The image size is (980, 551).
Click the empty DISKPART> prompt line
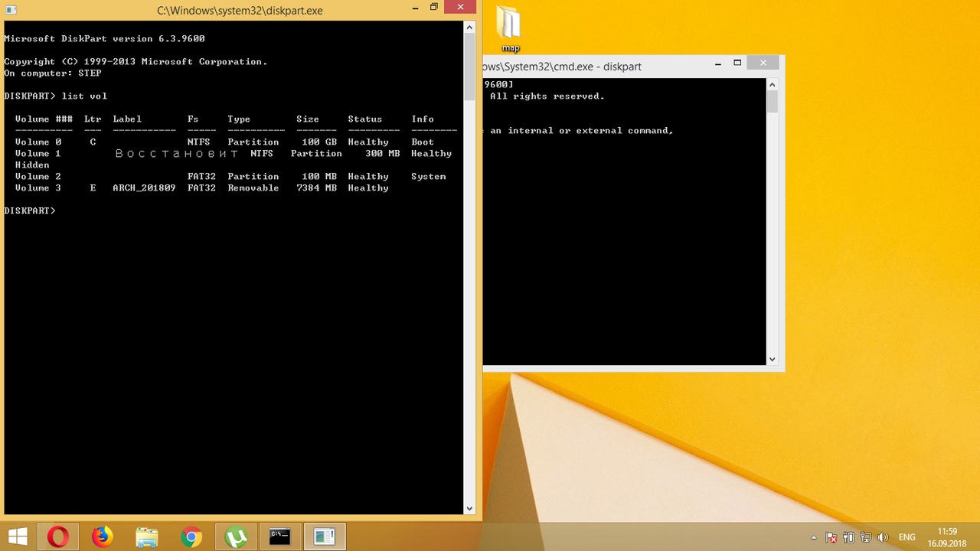point(30,210)
